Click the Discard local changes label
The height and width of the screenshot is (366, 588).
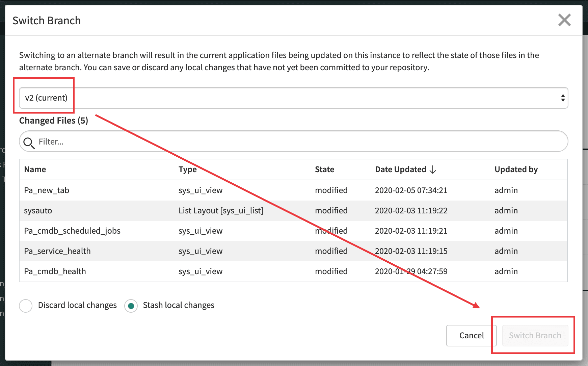click(77, 305)
